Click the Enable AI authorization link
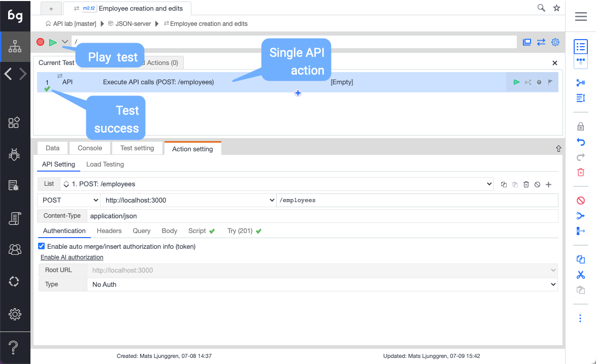The width and height of the screenshot is (596, 364). click(x=72, y=257)
